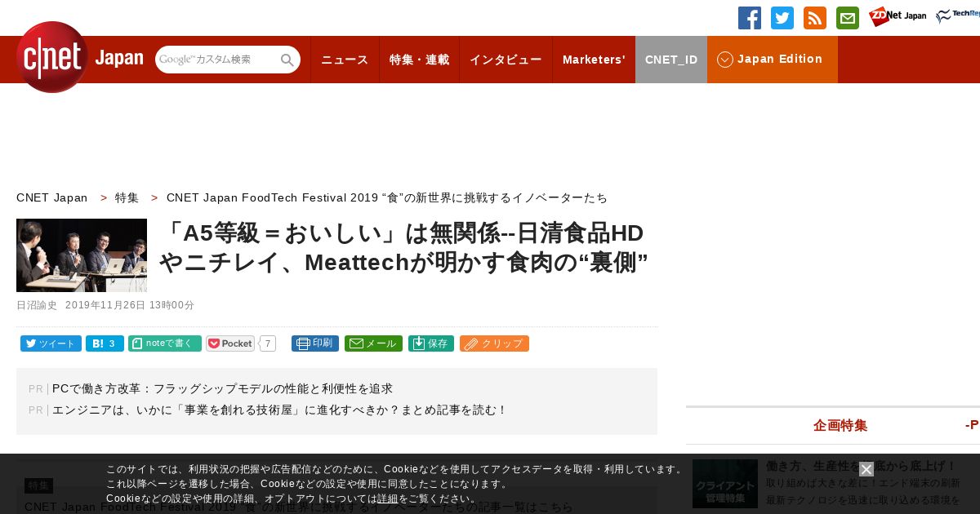980x514 pixels.
Task: Visit TechRepublic logo link
Action: pyautogui.click(x=958, y=16)
